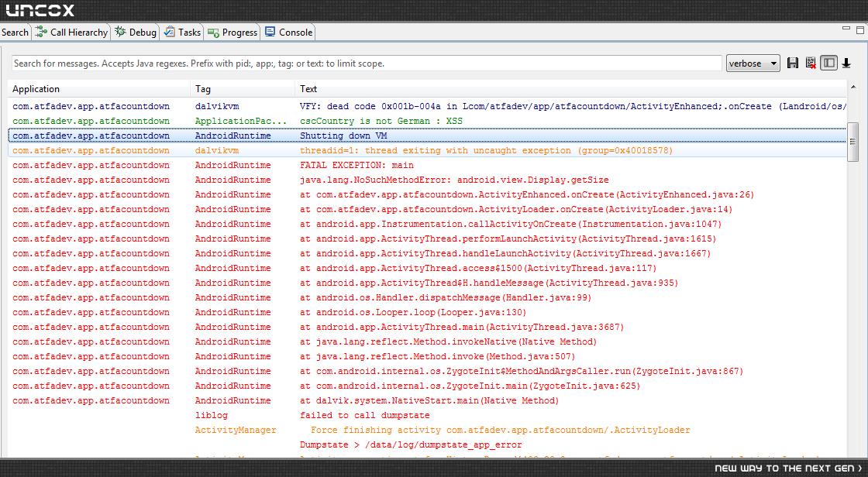Viewport: 868px width, 477px height.
Task: Select the NoSuchMethodError getSize log line
Action: (427, 180)
